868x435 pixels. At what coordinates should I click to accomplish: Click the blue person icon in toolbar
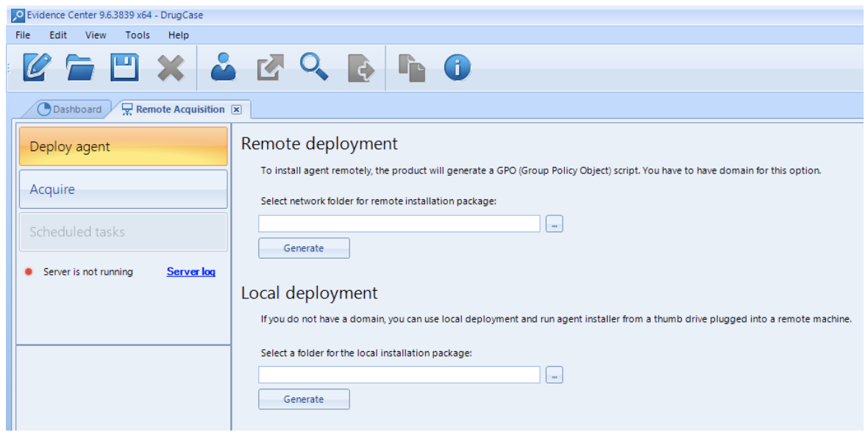(223, 68)
